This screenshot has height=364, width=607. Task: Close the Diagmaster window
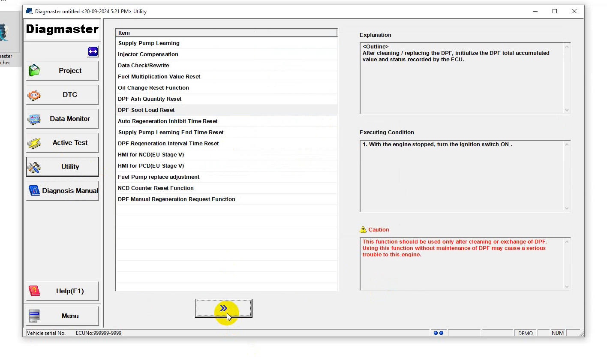pos(574,11)
